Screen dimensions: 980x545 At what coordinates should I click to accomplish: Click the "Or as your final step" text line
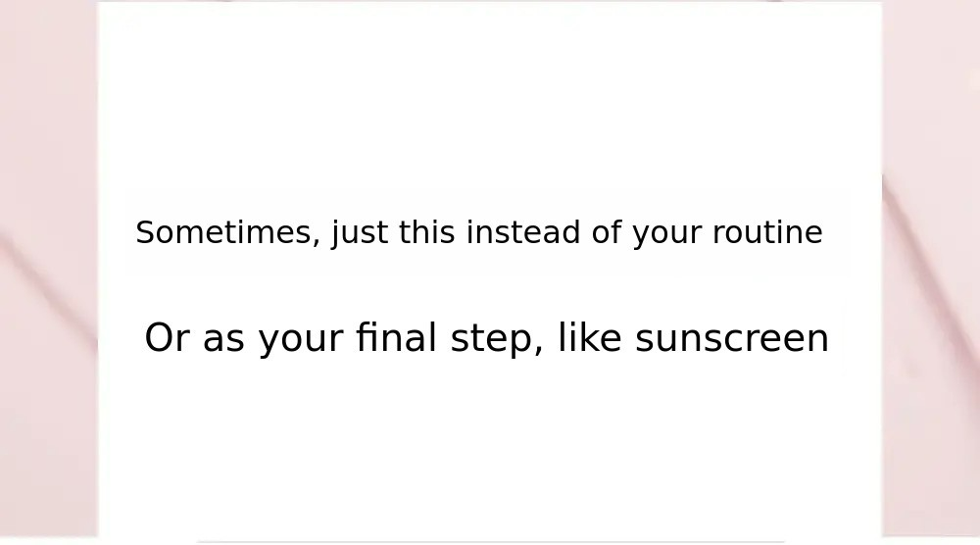pos(486,339)
